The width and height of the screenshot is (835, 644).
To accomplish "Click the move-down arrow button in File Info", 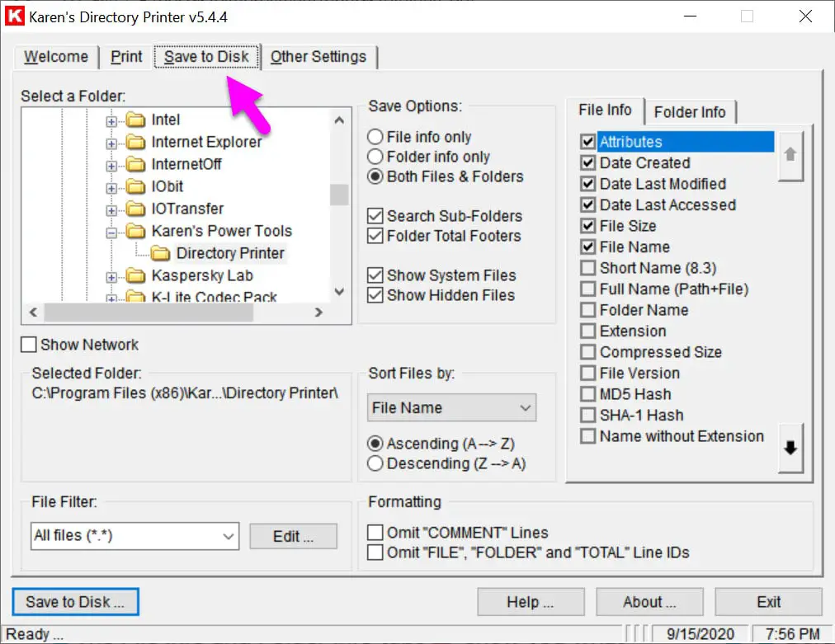I will pos(790,448).
